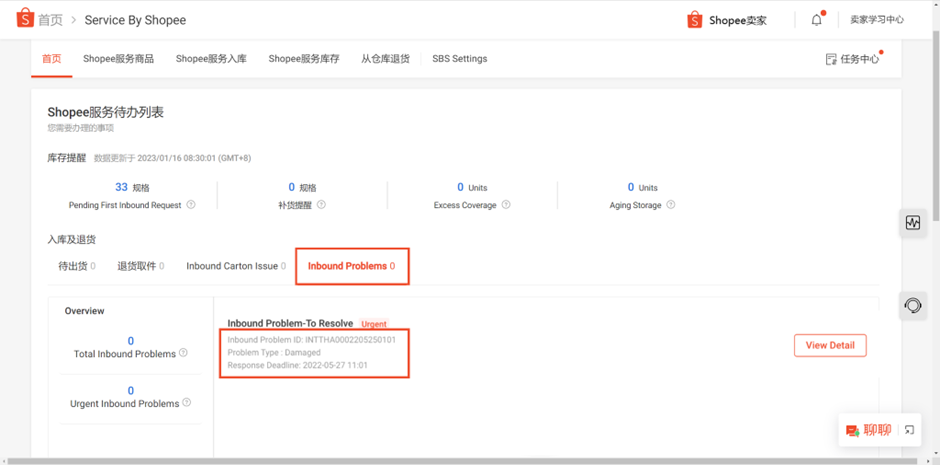Click the 33 规格 pending inbound count

pyautogui.click(x=132, y=188)
